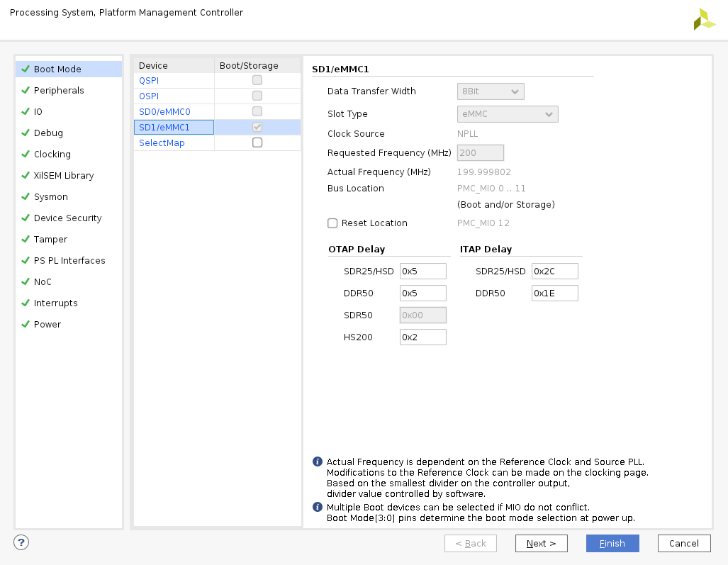Click the green checkmark next to Power
Image resolution: width=728 pixels, height=565 pixels.
coord(26,324)
